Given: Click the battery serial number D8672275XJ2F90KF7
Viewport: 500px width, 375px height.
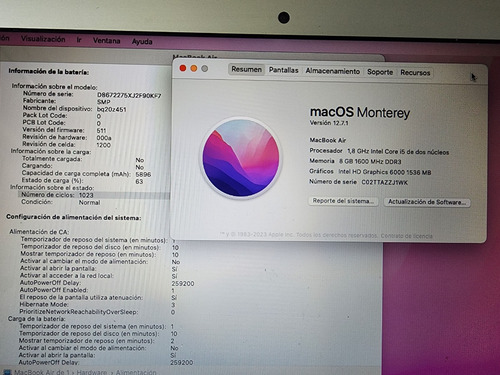Looking at the screenshot, I should click(x=129, y=96).
